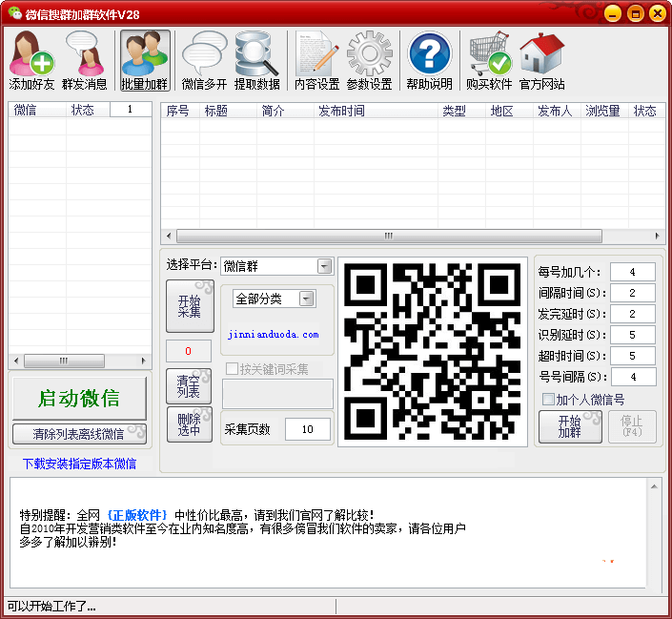Click 清除列表离线微信 button
This screenshot has height=619, width=672.
pos(79,434)
